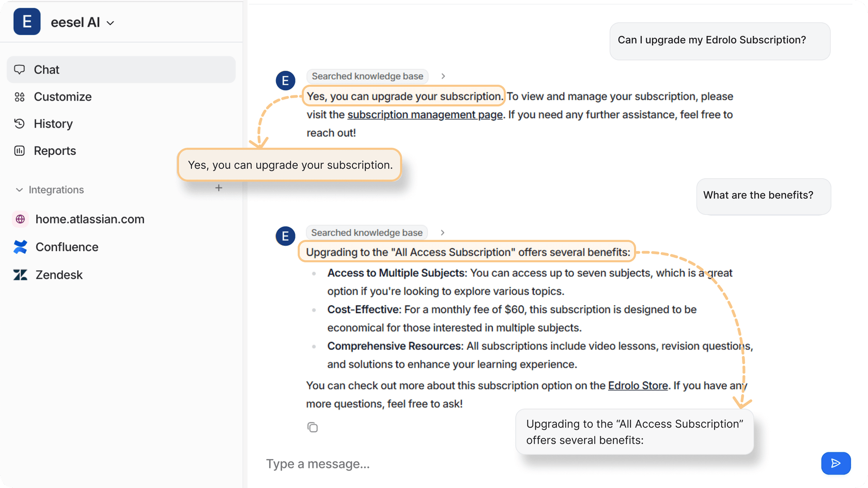Viewport: 868px width, 488px height.
Task: Click the 'What are the benefits?' message
Action: pos(764,196)
